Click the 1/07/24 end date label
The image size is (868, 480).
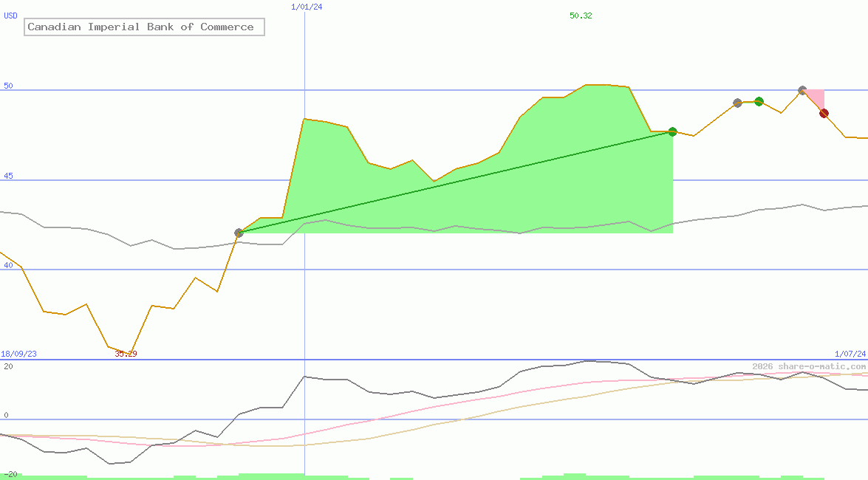[850, 354]
